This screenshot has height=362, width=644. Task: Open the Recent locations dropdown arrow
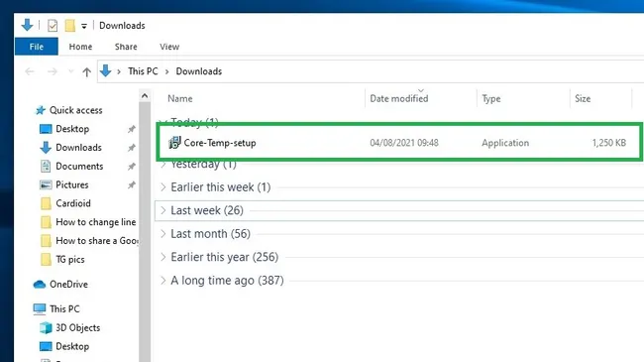click(x=70, y=71)
